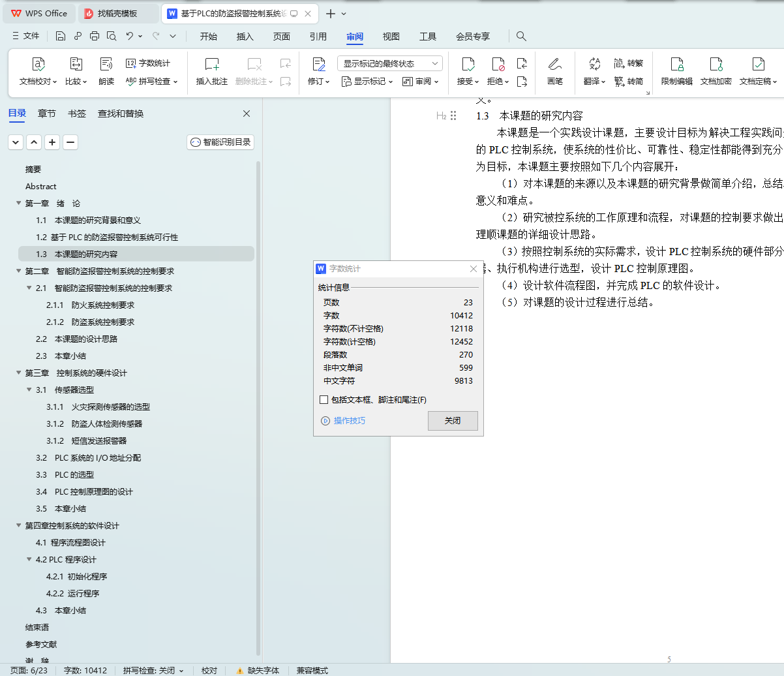Switch navigation pane to 查找和替换 tab
Image resolution: width=784 pixels, height=676 pixels.
(121, 114)
